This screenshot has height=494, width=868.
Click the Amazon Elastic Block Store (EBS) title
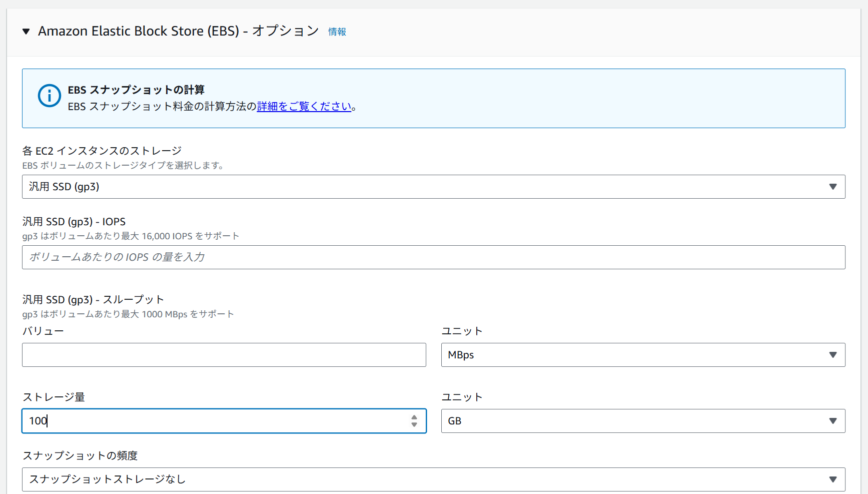[179, 31]
